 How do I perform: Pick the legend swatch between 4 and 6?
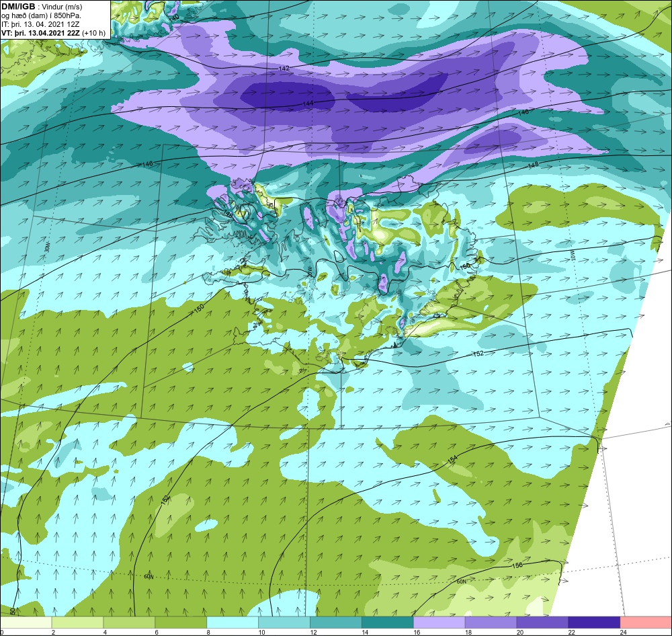click(129, 623)
